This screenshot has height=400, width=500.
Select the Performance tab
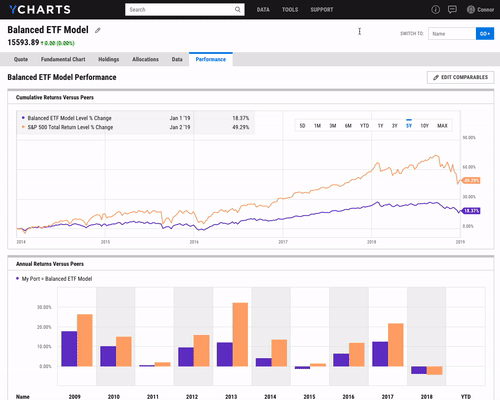pyautogui.click(x=211, y=59)
